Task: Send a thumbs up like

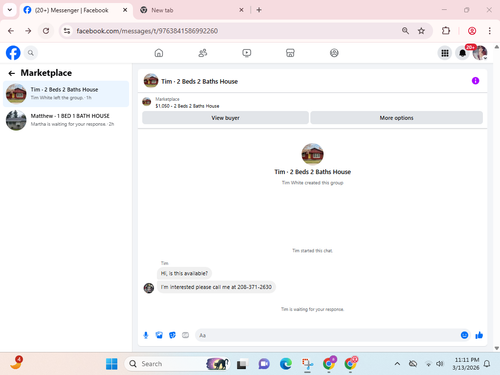Action: pyautogui.click(x=479, y=335)
